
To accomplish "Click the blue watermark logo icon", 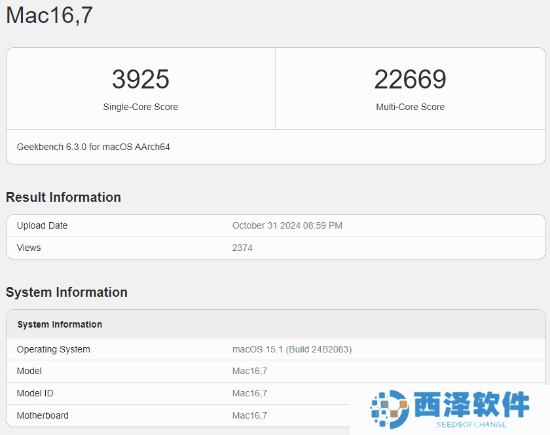I will 390,409.
